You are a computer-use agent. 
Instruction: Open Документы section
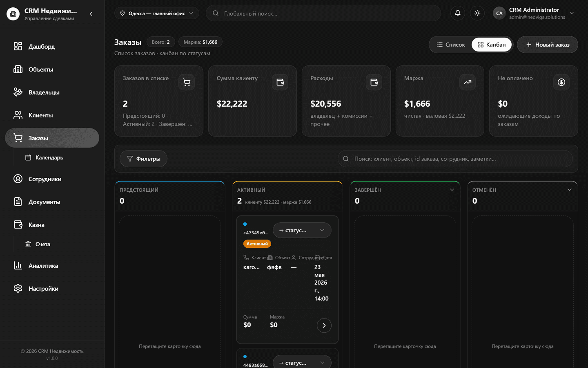click(x=52, y=202)
